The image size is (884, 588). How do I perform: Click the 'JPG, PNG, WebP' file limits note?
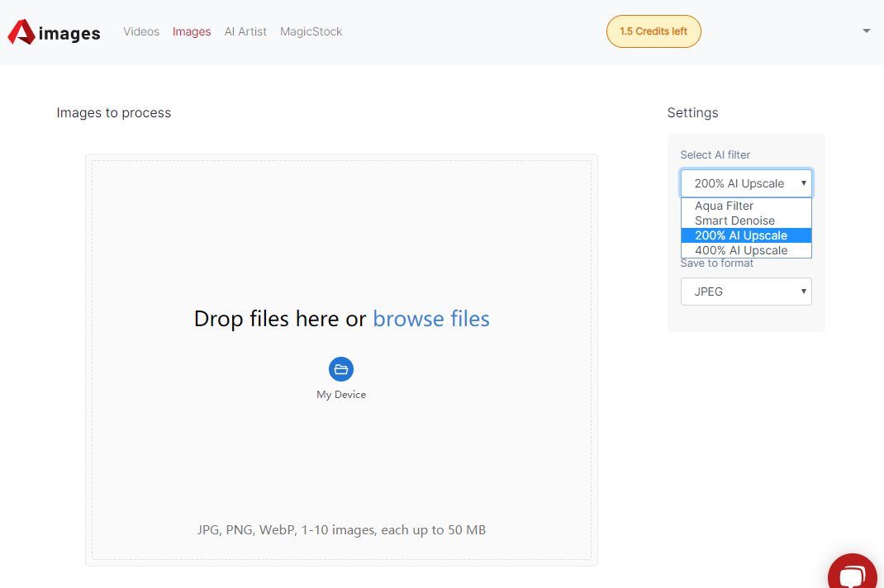341,529
